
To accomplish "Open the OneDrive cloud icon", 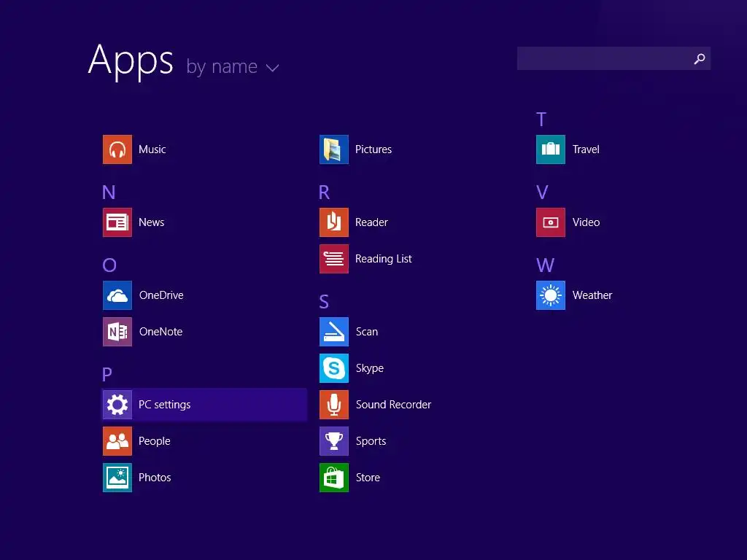I will click(117, 295).
